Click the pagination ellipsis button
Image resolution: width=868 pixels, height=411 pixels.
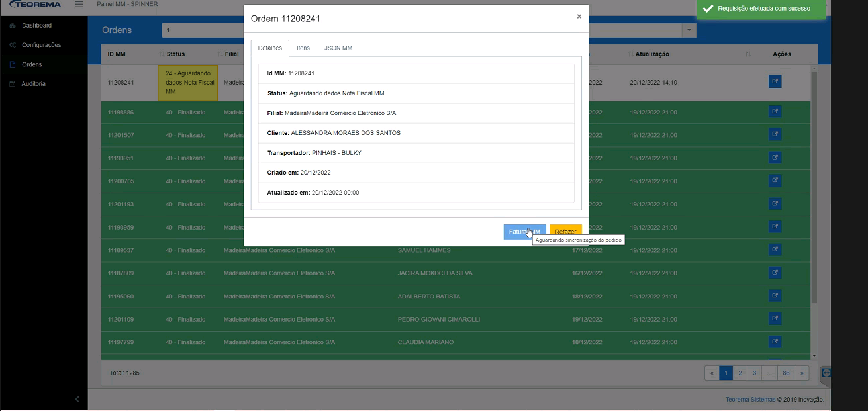[x=769, y=373]
